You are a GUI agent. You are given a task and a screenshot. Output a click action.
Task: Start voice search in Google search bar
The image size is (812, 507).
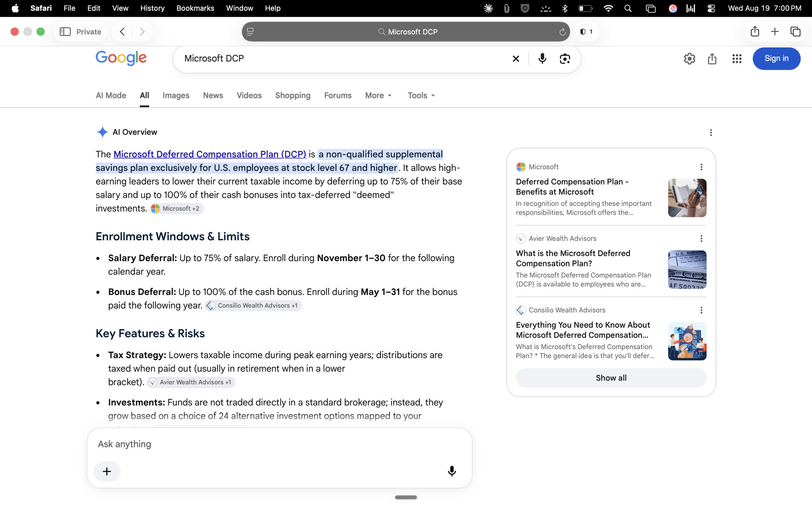(x=542, y=59)
